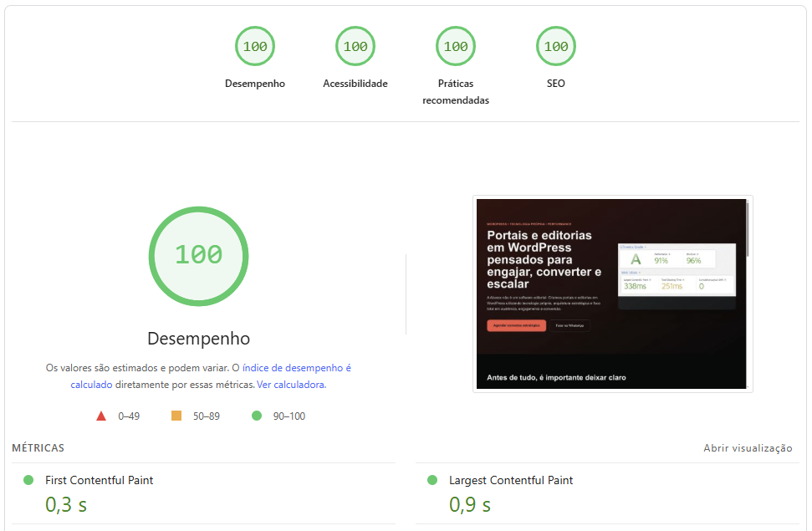Click the green dot beside First Contentful Paint

pos(28,480)
